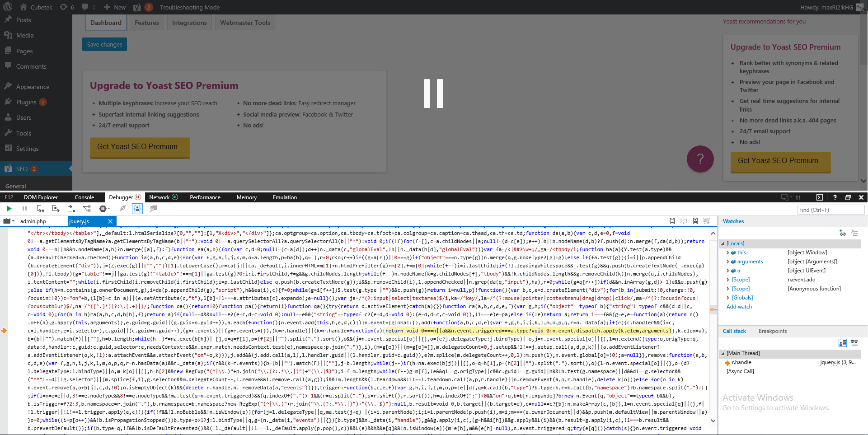
Task: Switch to the Console tab
Action: pyautogui.click(x=84, y=197)
